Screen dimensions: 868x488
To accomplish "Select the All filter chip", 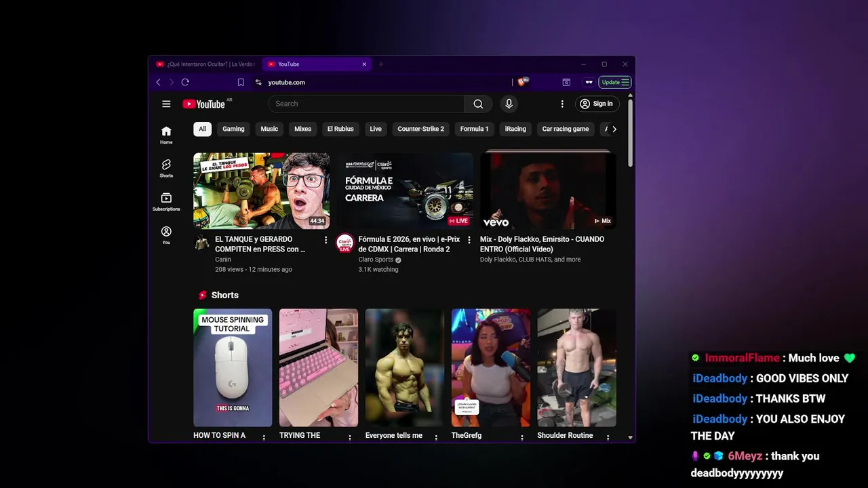I will (x=202, y=129).
